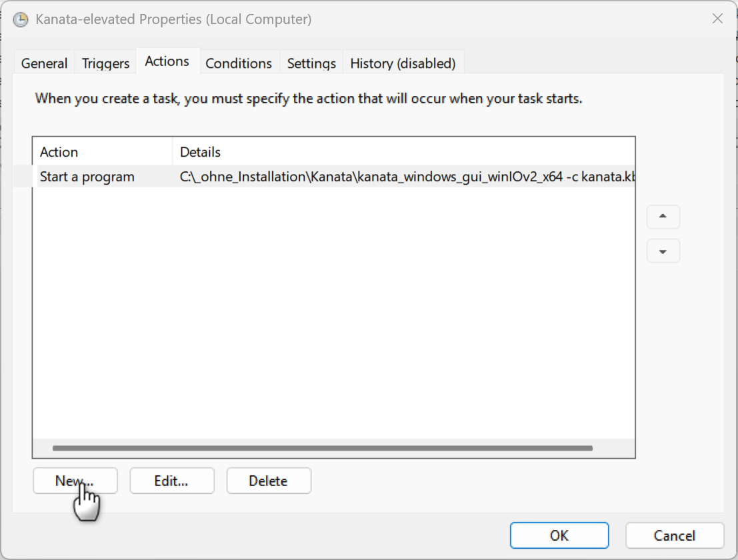Click the task clock icon in title bar
This screenshot has height=560, width=738.
[x=21, y=19]
